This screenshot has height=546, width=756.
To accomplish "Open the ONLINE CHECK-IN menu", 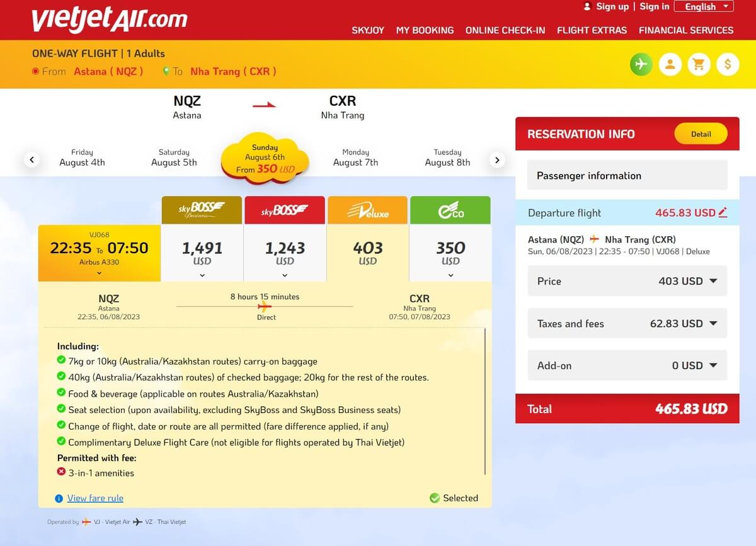I will tap(505, 30).
